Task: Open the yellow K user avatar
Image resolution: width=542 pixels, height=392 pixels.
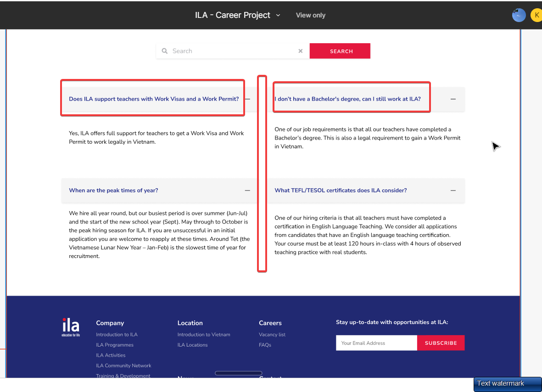Action: [x=536, y=15]
